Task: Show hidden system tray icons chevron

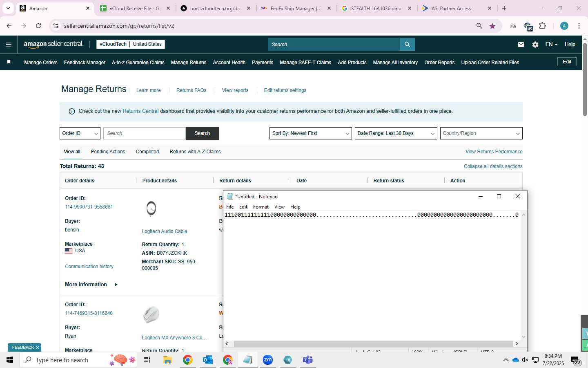Action: [x=506, y=360]
